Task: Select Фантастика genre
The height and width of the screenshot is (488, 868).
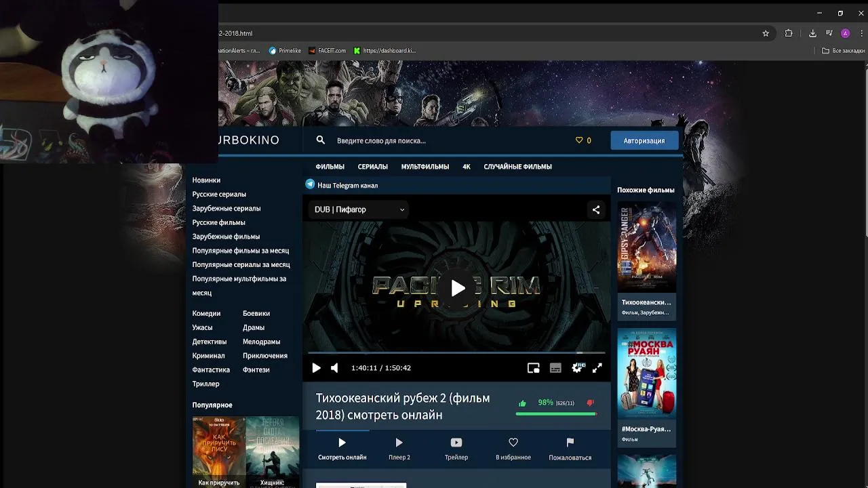Action: tap(211, 369)
